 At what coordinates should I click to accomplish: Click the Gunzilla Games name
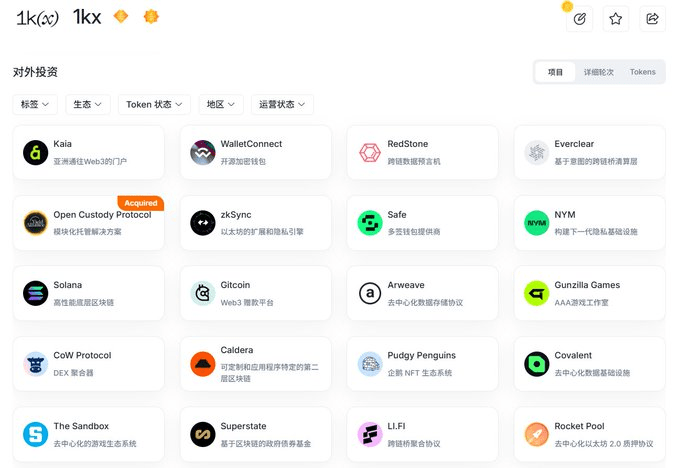pos(587,285)
